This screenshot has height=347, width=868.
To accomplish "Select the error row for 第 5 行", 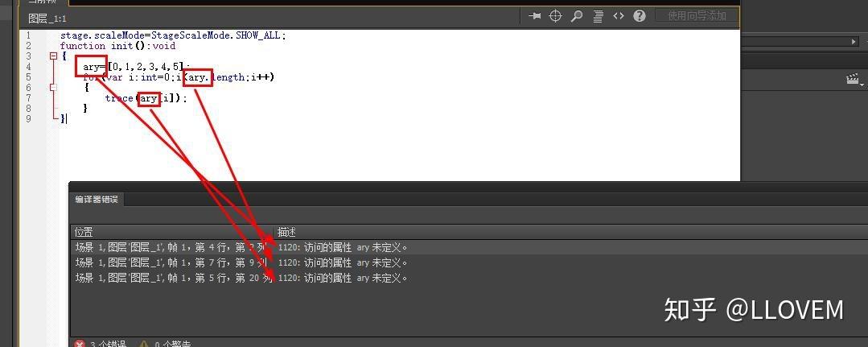I will coord(470,278).
